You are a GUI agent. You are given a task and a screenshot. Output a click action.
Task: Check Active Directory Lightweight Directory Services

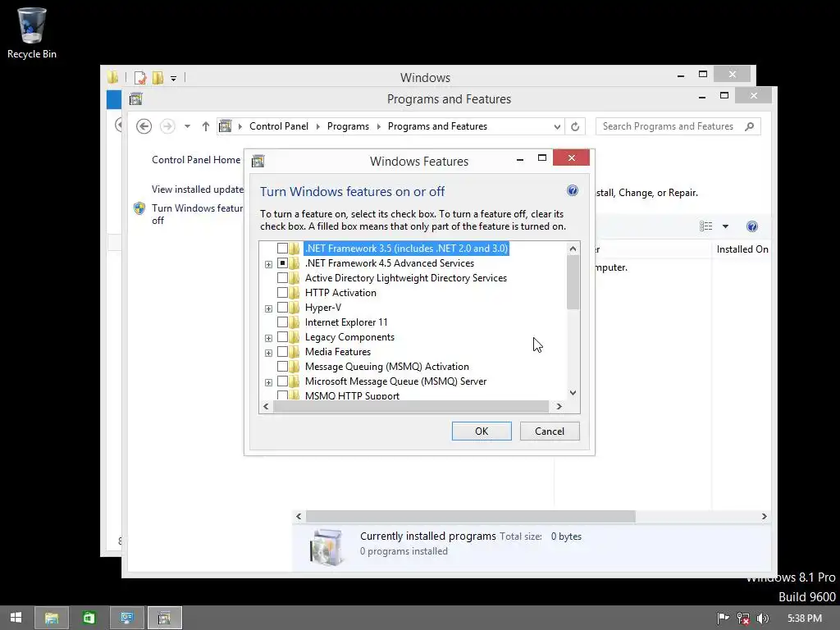click(x=282, y=278)
